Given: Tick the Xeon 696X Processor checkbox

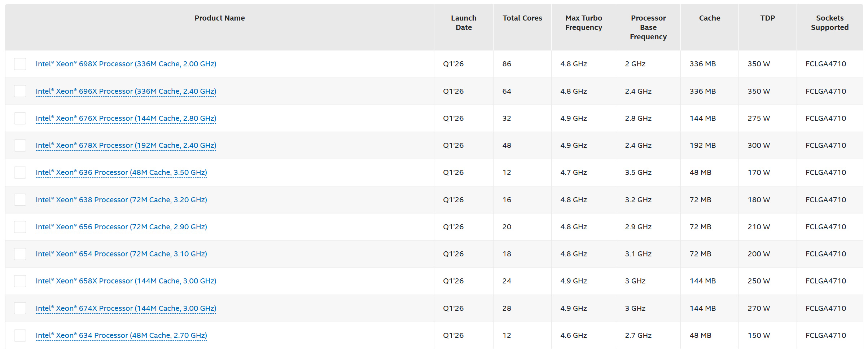Looking at the screenshot, I should [20, 91].
